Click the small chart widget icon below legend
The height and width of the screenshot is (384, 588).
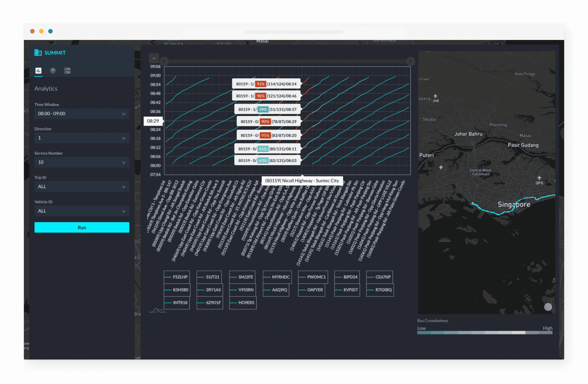tap(158, 310)
